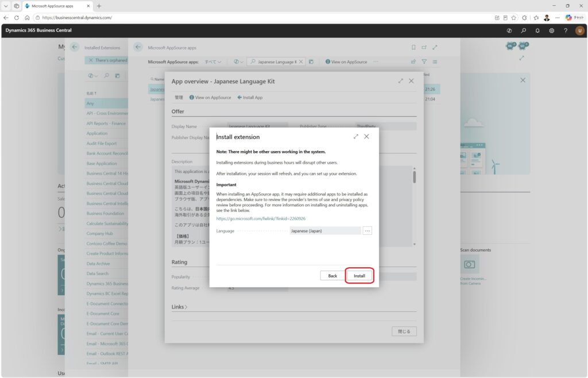Open the Copilot チャット button
Image resolution: width=588 pixels, height=378 pixels.
(x=574, y=18)
